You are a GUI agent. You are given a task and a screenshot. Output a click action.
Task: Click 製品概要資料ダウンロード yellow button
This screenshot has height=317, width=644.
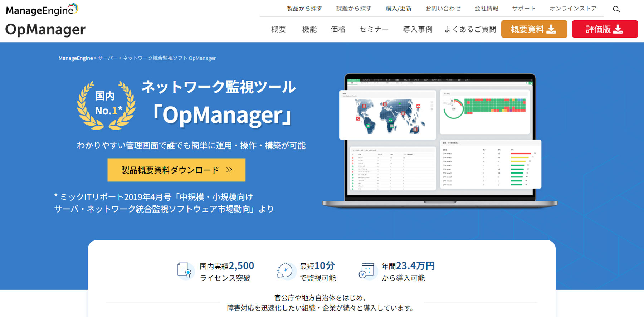pyautogui.click(x=176, y=170)
